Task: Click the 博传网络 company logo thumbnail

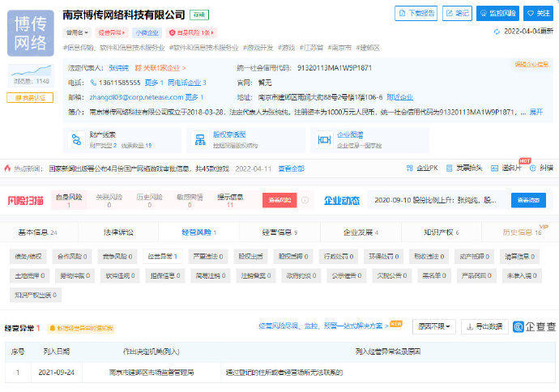Action: point(31,33)
